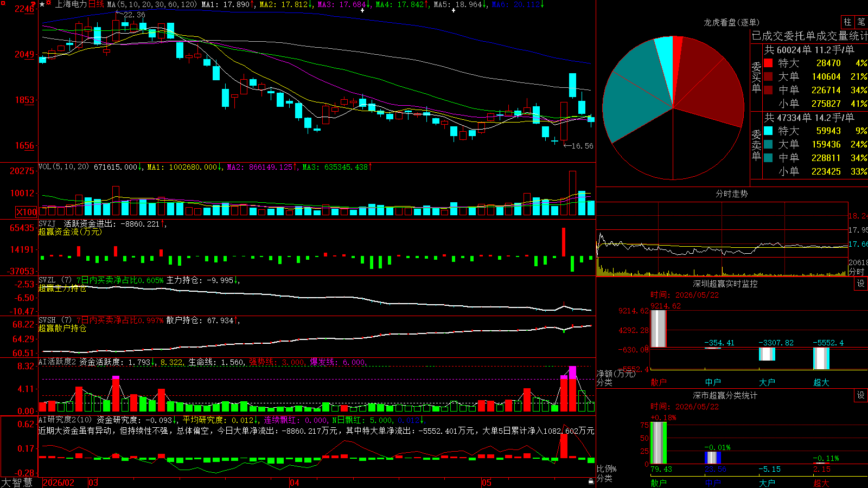The image size is (868, 488).
Task: Click the dark red 大单 buy order swatch
Action: 768,76
